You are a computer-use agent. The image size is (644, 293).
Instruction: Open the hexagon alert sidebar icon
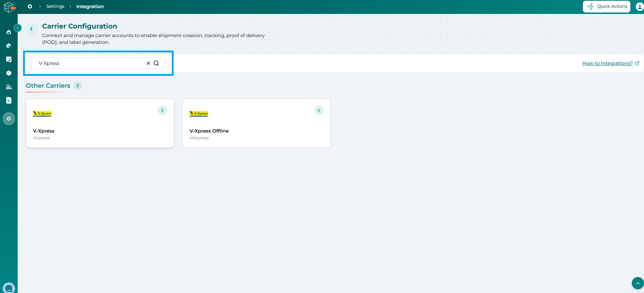coord(9,73)
